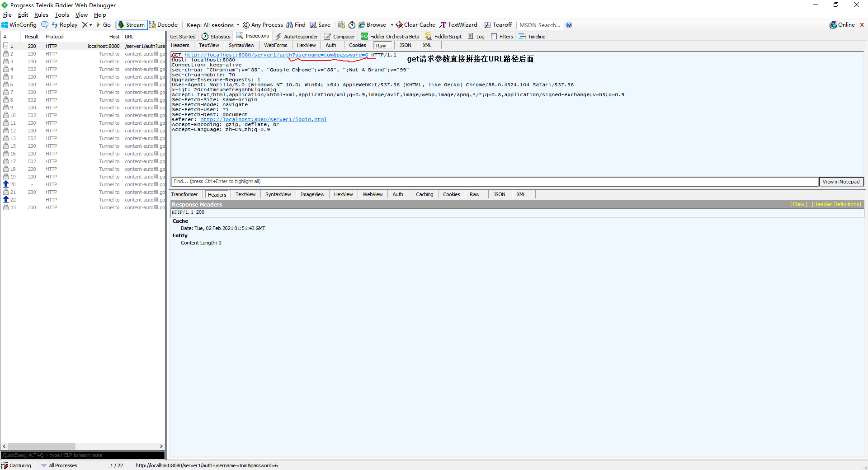This screenshot has height=470, width=868.
Task: Switch to the Statistics tab
Action: coord(216,37)
